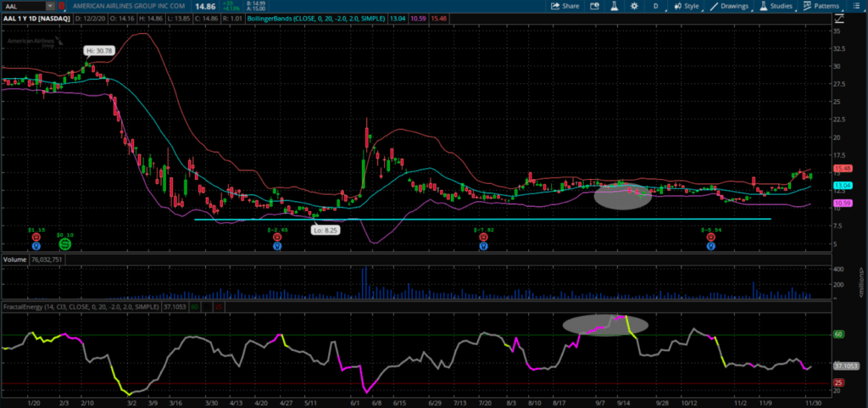The width and height of the screenshot is (868, 408).
Task: Click the BollingerBands study label
Action: pos(317,19)
